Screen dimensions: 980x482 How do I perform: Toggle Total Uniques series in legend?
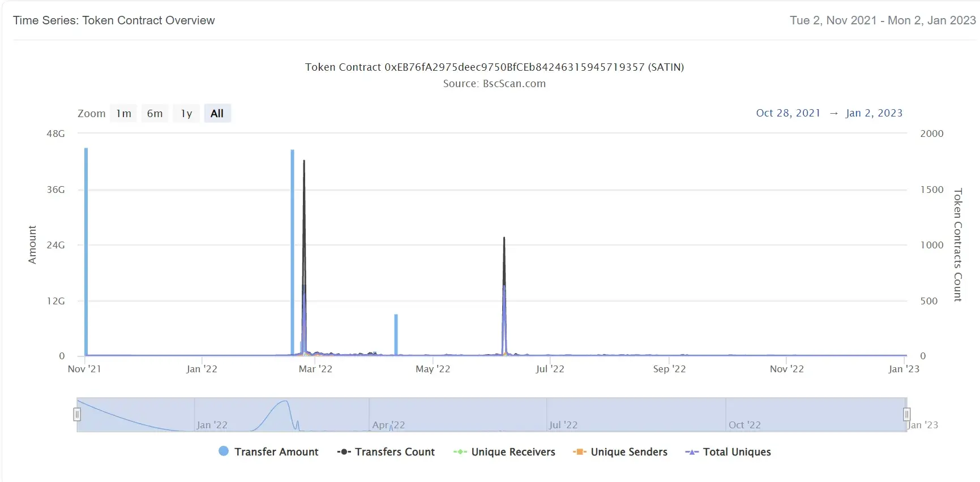coord(728,451)
